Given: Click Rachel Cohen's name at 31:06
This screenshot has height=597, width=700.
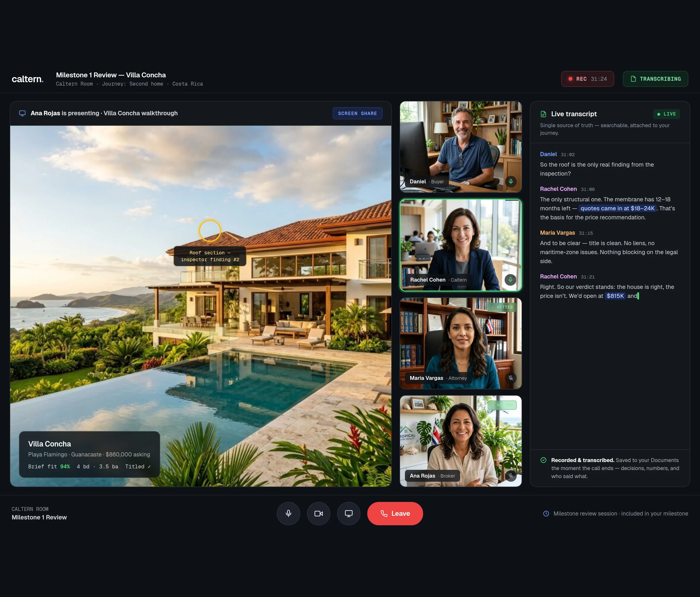Looking at the screenshot, I should 558,189.
